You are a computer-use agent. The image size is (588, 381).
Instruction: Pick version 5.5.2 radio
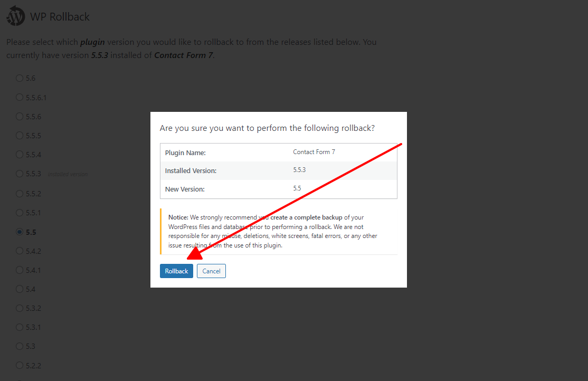[20, 194]
